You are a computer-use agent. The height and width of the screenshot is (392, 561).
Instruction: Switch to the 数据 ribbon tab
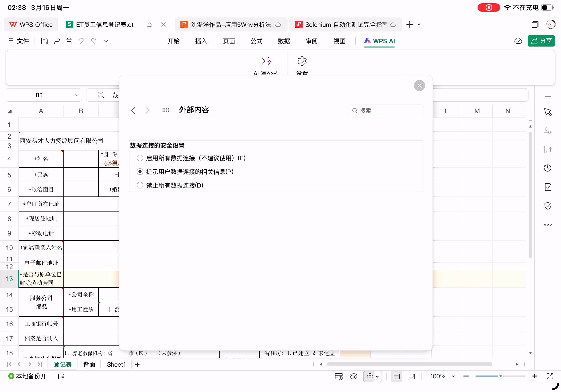284,41
